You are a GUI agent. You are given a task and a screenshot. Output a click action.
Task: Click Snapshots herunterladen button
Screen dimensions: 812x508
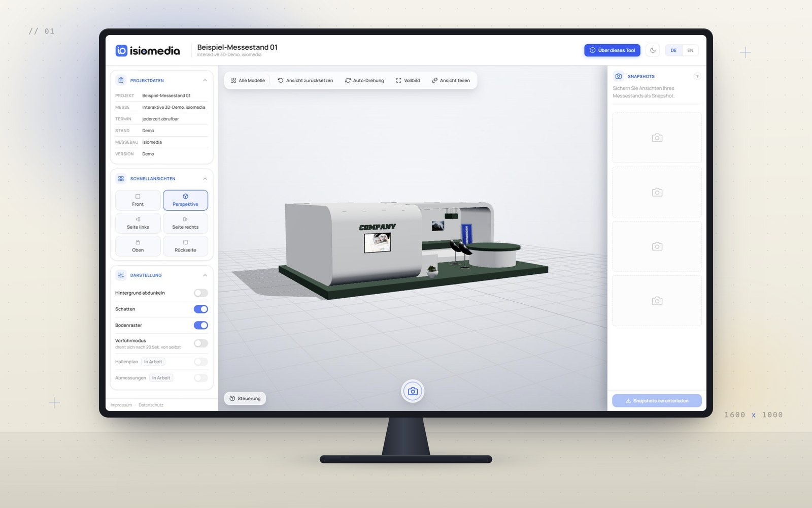pos(657,401)
